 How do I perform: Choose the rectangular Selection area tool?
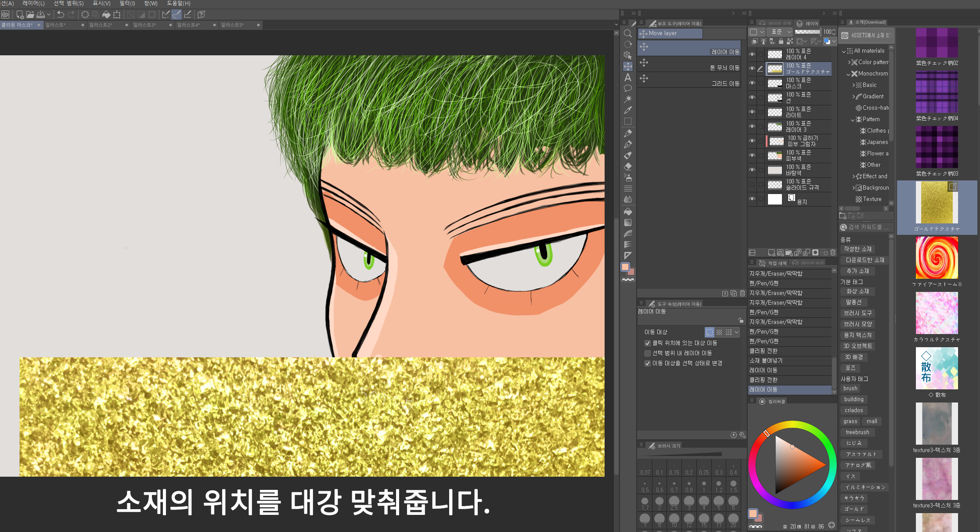click(628, 121)
